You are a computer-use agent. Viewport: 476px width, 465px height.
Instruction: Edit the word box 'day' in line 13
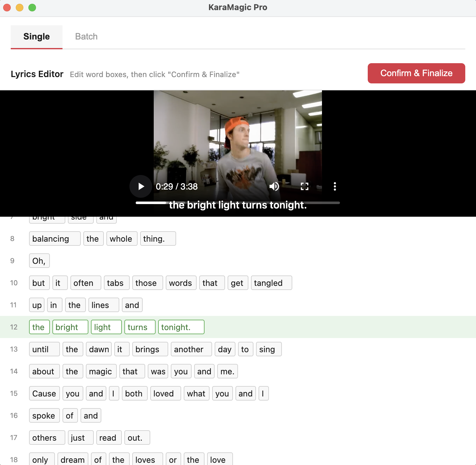225,349
